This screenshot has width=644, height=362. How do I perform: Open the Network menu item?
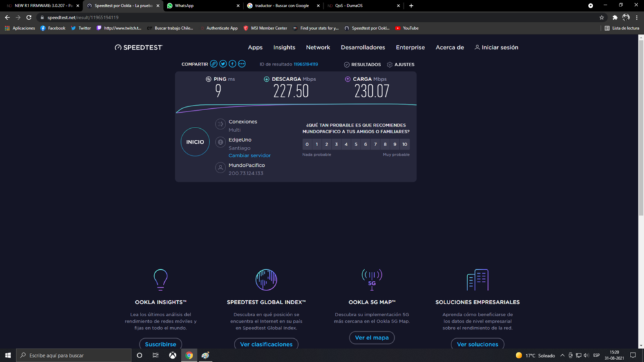tap(318, 48)
